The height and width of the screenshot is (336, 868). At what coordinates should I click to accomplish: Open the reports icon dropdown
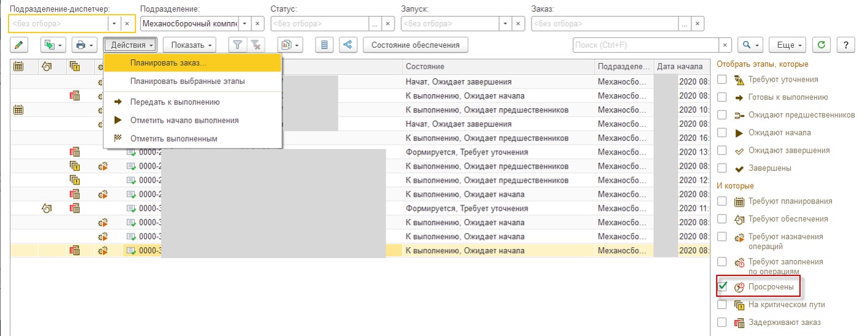coord(290,45)
